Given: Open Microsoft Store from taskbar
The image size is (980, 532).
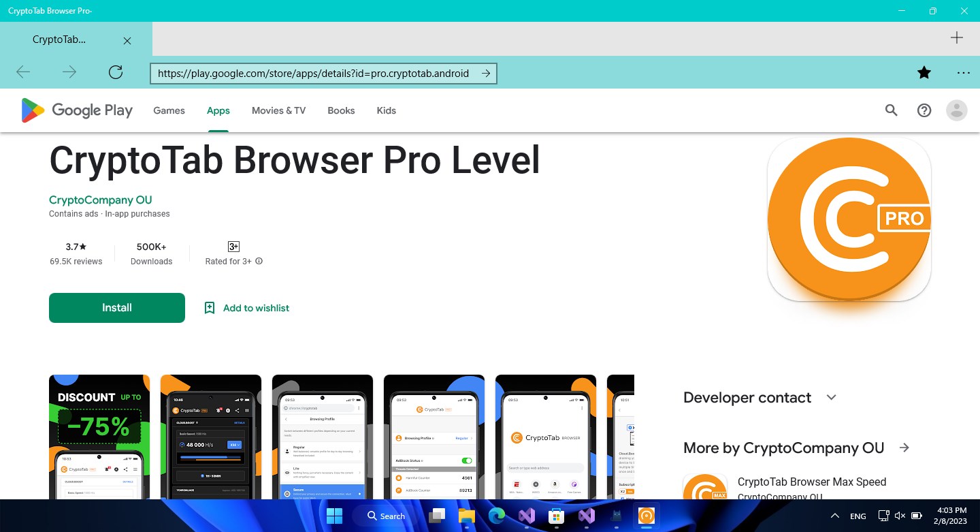Looking at the screenshot, I should pos(556,516).
